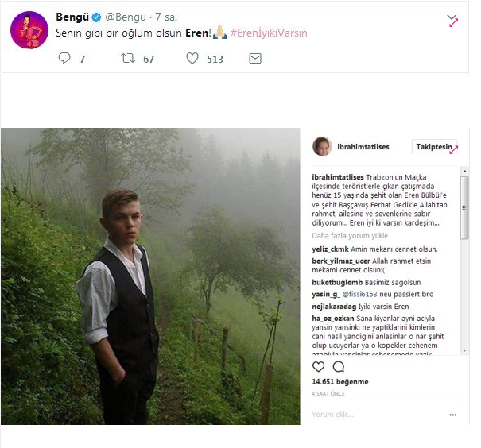Like the tweet with the heart icon
Screen dimensions: 481x448
coord(192,59)
